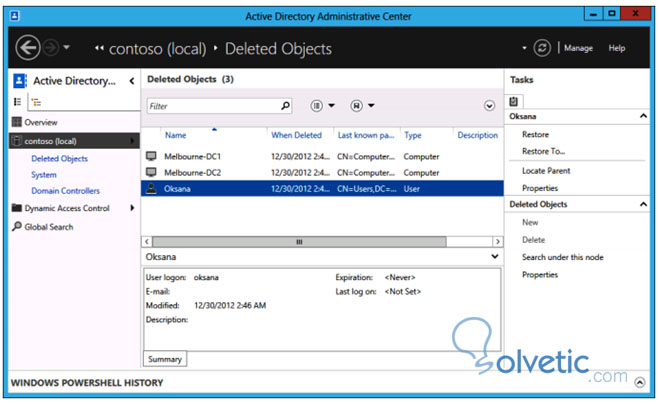This screenshot has height=404, width=659.
Task: Select the Melbourne-DC2 row
Action: (x=322, y=172)
